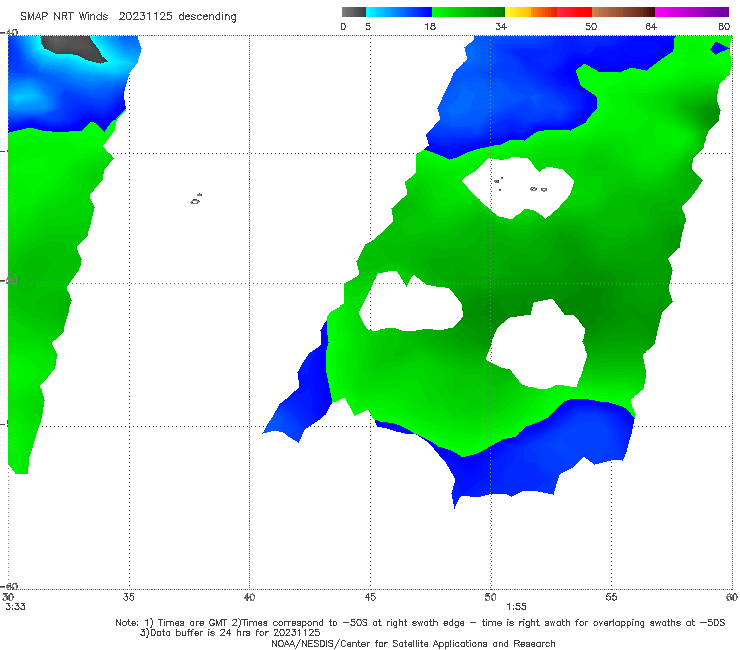Click the gray segment of the color bar
Viewport: 740px width, 650px height.
point(354,12)
